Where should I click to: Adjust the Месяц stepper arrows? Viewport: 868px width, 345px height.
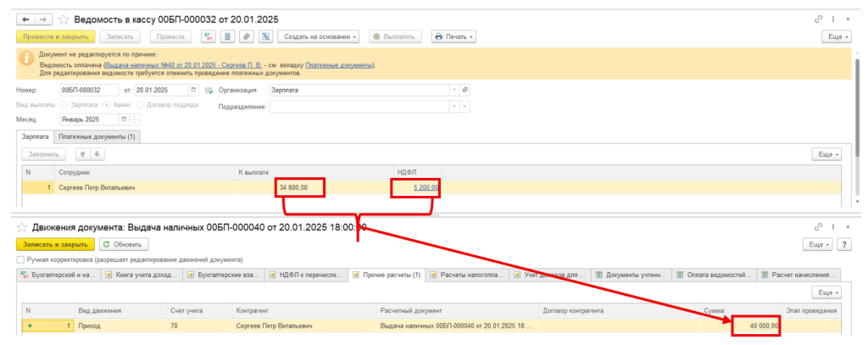pyautogui.click(x=135, y=119)
